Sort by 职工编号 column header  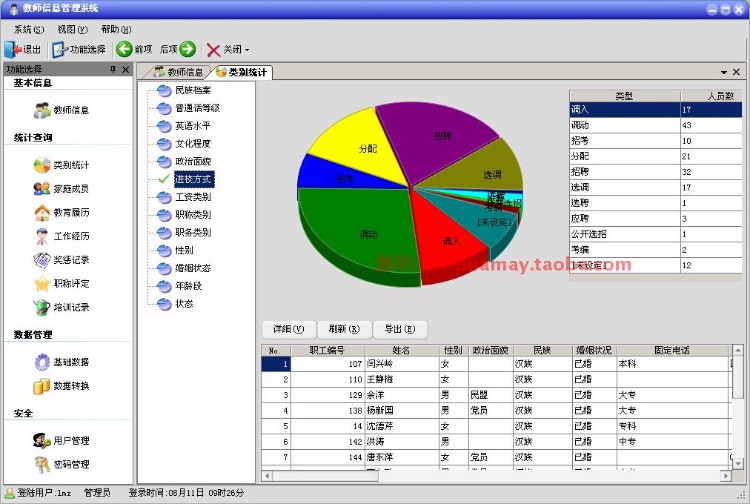(327, 350)
